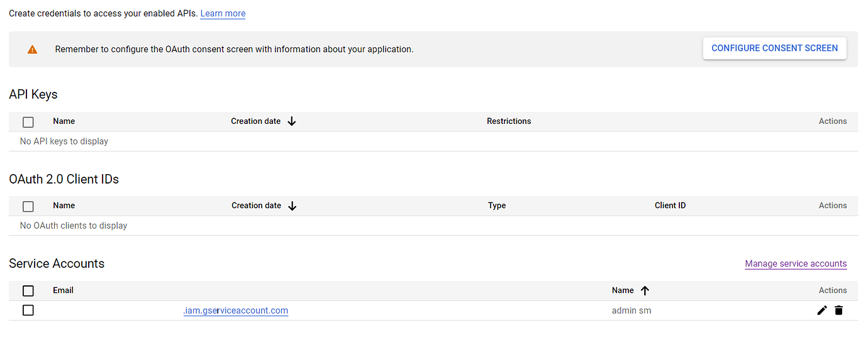Select all API keys checkbox
The image size is (868, 352).
[x=28, y=122]
